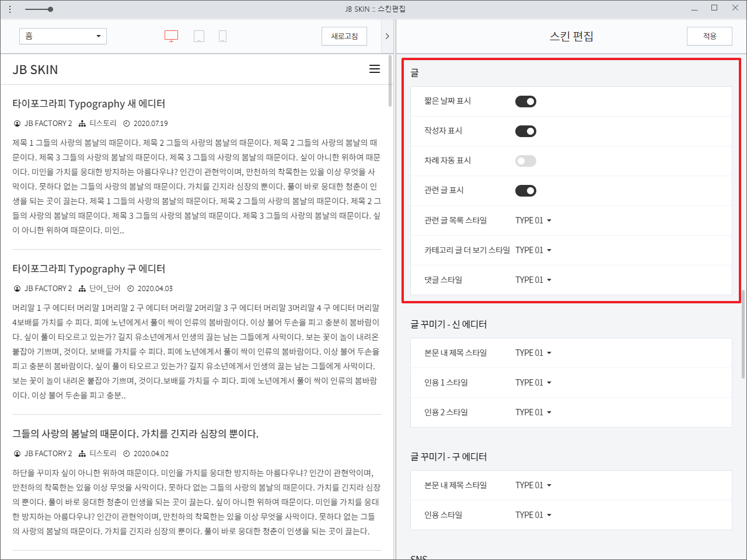The image size is (747, 560).
Task: Open 카테고리 글 더 보기 스타일 dropdown
Action: pos(533,250)
